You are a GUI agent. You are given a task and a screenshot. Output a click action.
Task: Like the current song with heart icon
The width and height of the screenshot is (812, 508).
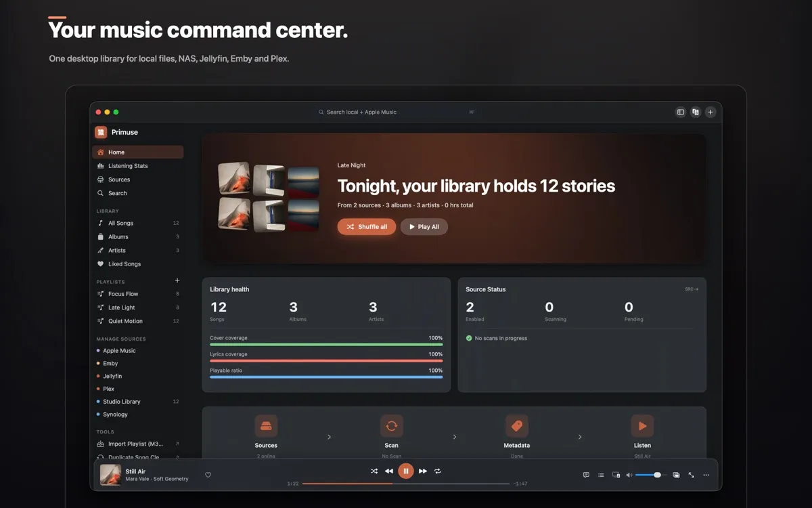pyautogui.click(x=208, y=475)
